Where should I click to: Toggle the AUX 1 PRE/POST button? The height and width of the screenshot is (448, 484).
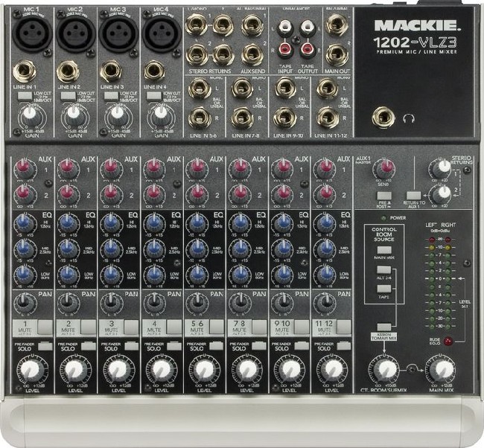(384, 196)
